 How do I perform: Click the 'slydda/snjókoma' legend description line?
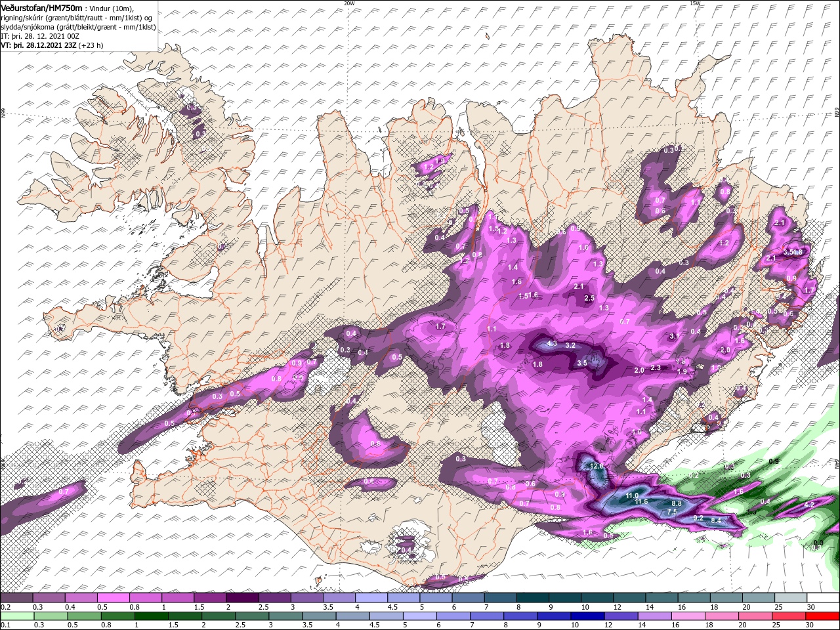click(x=78, y=27)
